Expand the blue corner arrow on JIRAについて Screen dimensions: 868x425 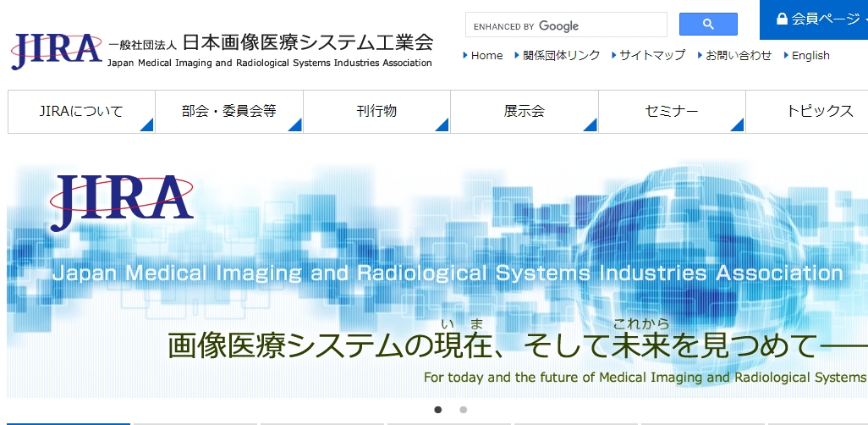coord(148,126)
